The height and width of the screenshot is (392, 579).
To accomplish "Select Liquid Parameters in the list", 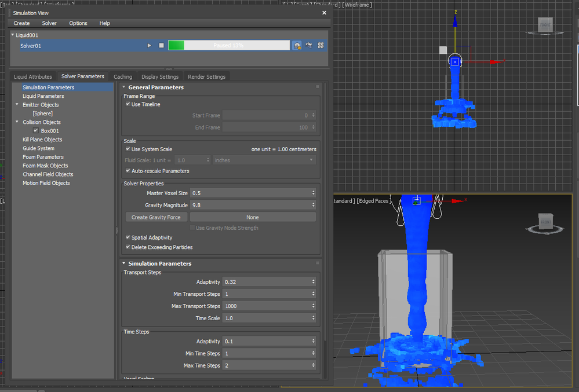I will 43,96.
